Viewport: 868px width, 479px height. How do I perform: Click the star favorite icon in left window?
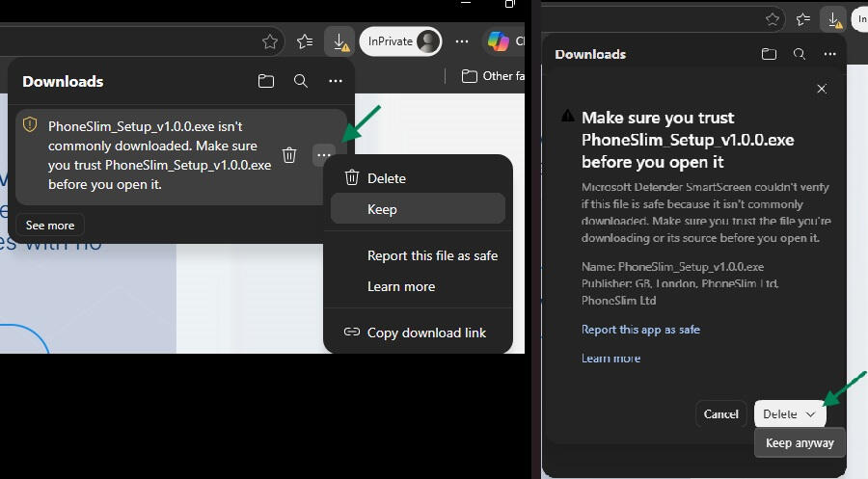point(270,41)
